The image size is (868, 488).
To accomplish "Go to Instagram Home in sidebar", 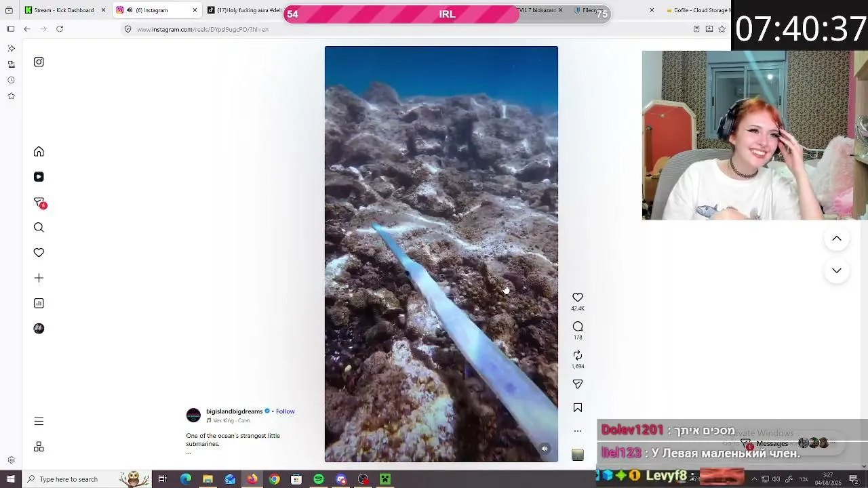I will click(x=39, y=152).
